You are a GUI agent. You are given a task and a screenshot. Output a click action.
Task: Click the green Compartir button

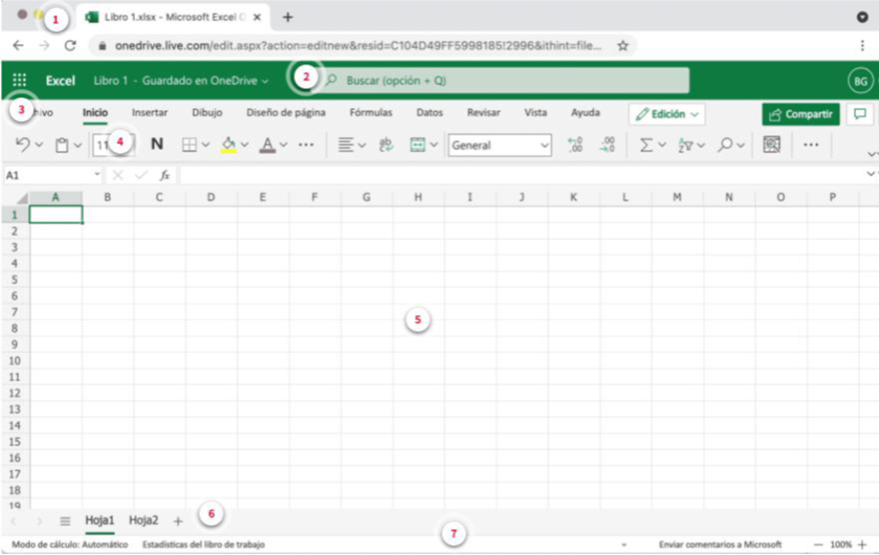[800, 114]
